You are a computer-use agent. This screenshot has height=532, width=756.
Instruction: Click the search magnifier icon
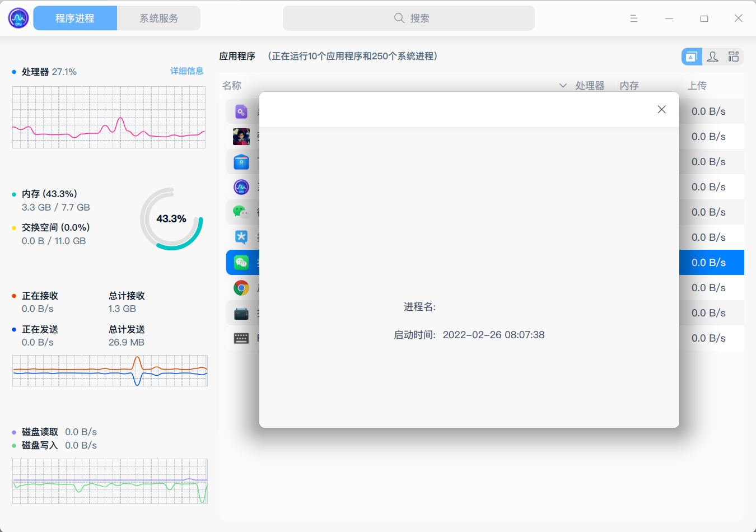(x=399, y=18)
